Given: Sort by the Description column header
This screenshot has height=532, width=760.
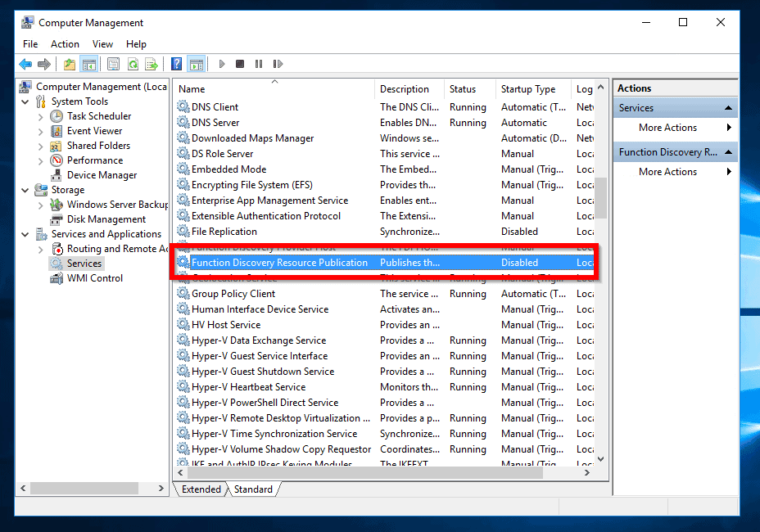Looking at the screenshot, I should point(409,89).
